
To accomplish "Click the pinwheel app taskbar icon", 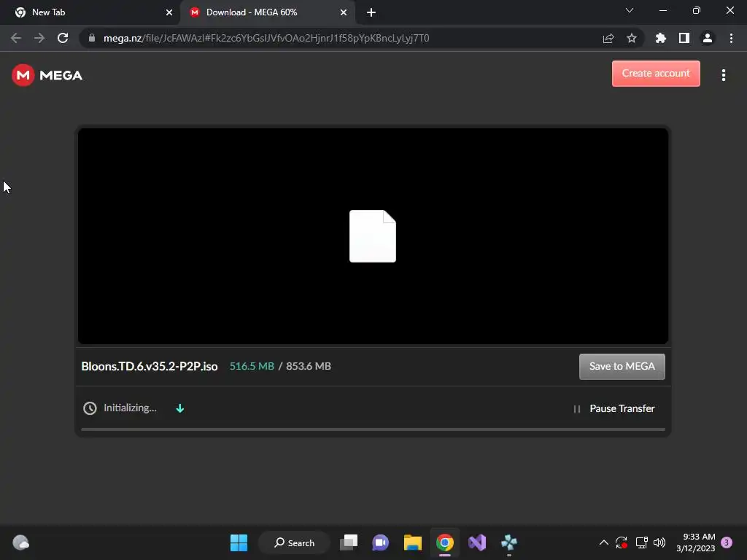I will 508,542.
